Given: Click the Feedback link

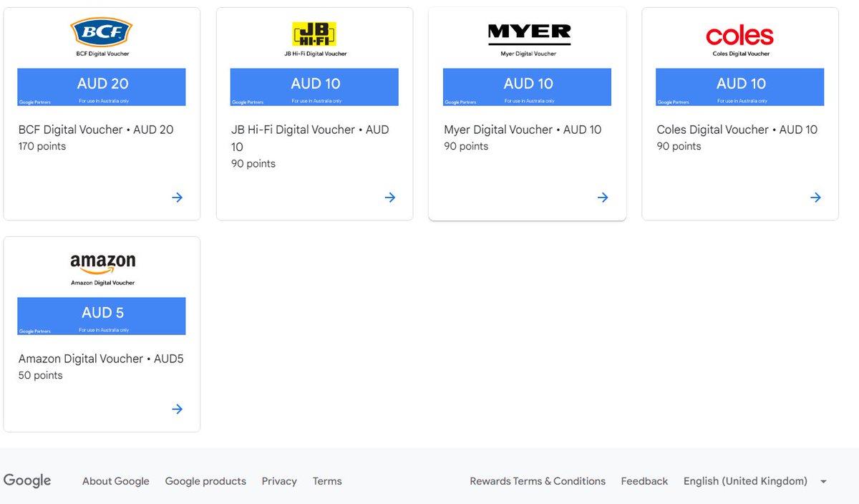Looking at the screenshot, I should (x=644, y=481).
